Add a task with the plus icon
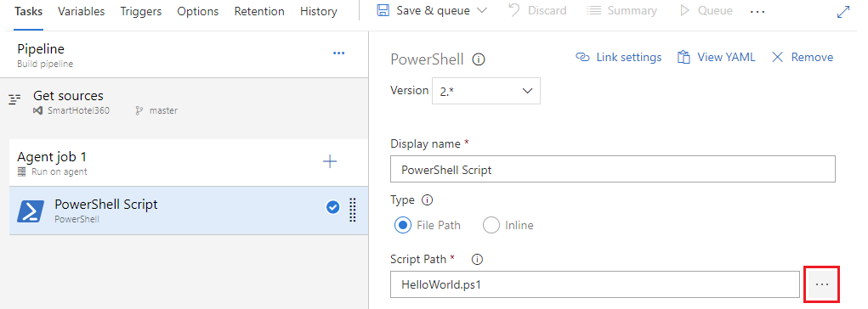 click(x=330, y=161)
